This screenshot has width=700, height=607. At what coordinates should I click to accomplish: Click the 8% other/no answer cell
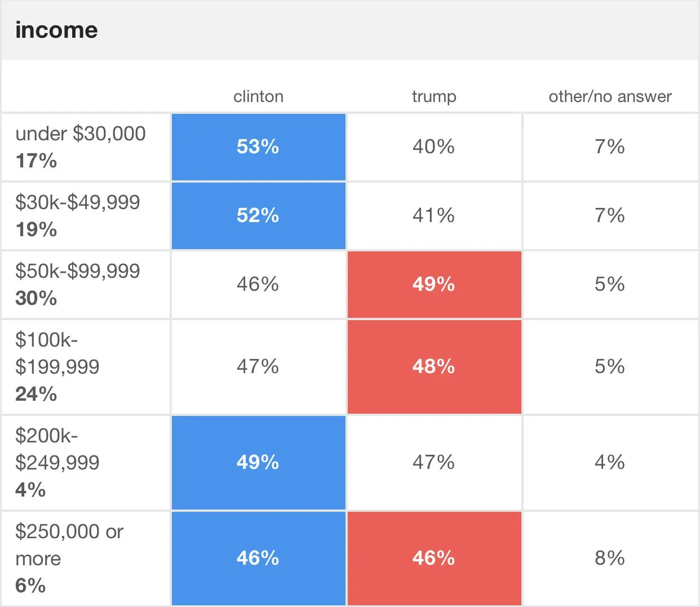click(x=610, y=559)
